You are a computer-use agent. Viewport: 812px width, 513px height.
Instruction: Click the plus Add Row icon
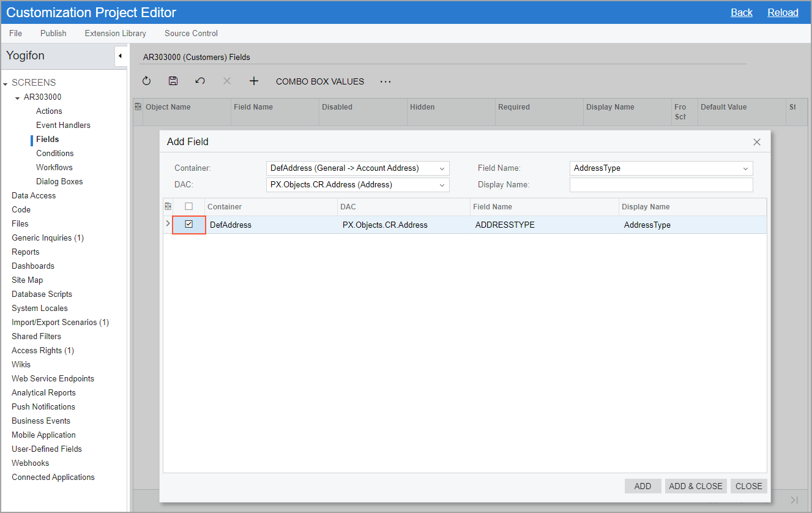click(254, 81)
